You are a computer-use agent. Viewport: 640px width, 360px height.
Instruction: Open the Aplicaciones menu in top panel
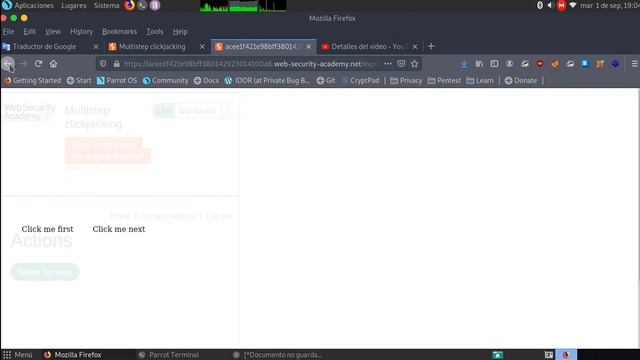click(34, 5)
